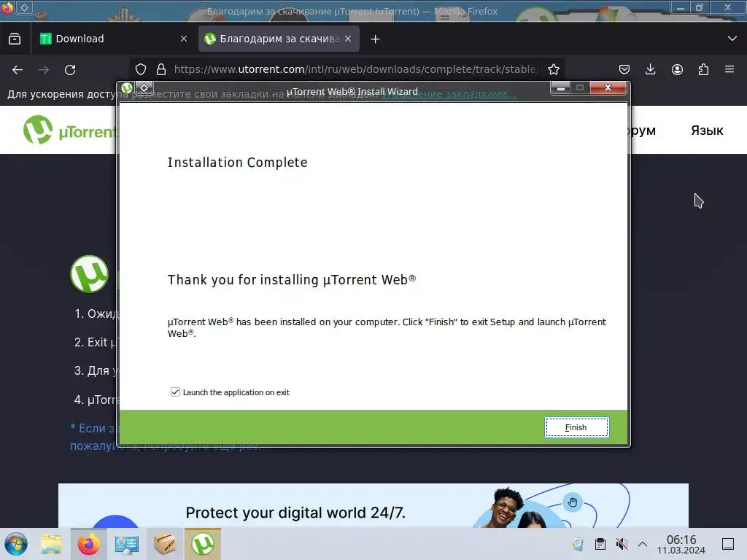The height and width of the screenshot is (560, 747).
Task: Click the muted volume tray icon
Action: point(622,544)
